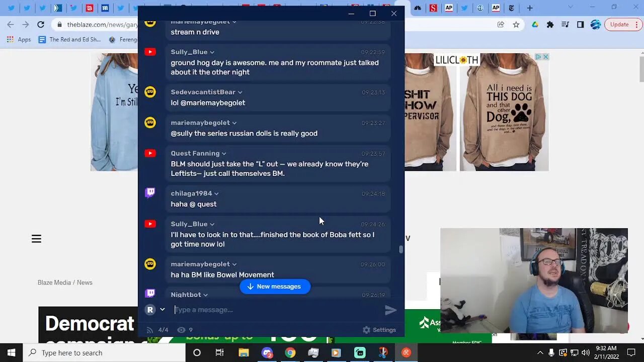Click the viewers eye icon
The image size is (644, 362).
coord(182,330)
